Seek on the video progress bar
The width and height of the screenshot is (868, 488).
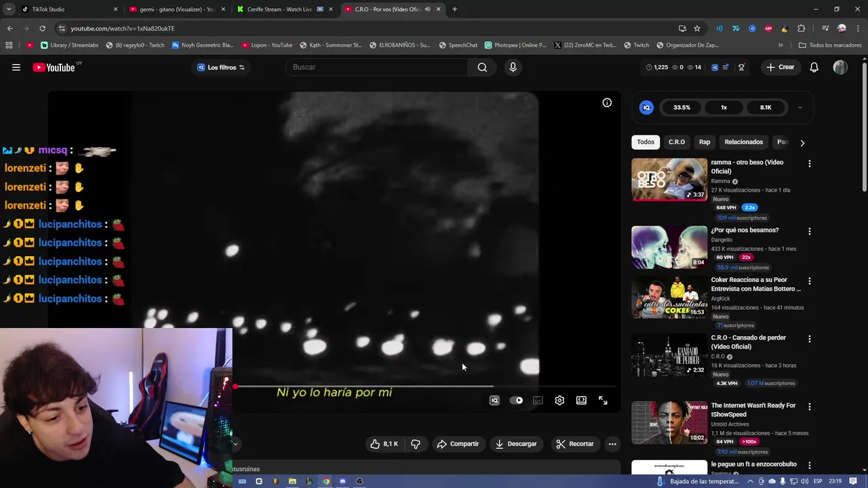click(425, 386)
